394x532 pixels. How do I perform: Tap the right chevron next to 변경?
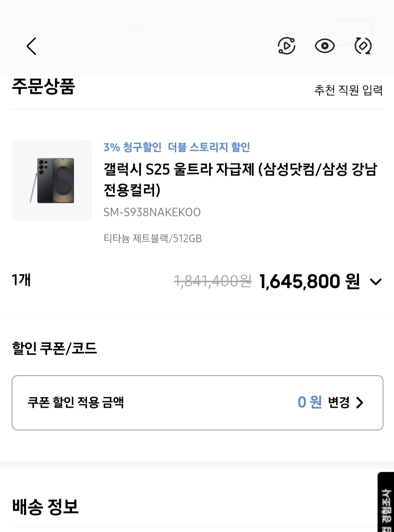click(360, 403)
